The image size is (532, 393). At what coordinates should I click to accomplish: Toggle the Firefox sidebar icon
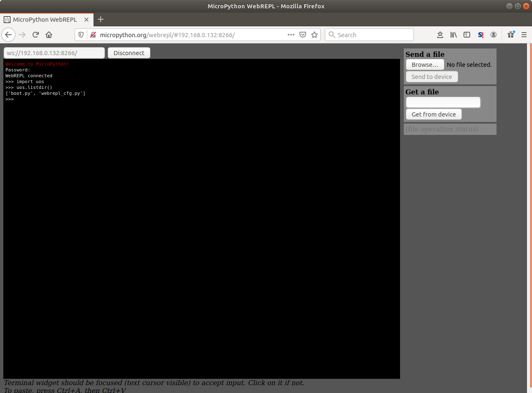467,35
